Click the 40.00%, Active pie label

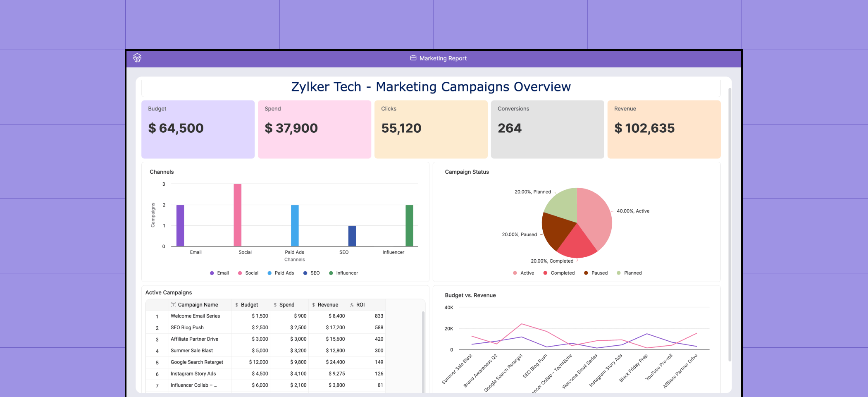tap(633, 211)
